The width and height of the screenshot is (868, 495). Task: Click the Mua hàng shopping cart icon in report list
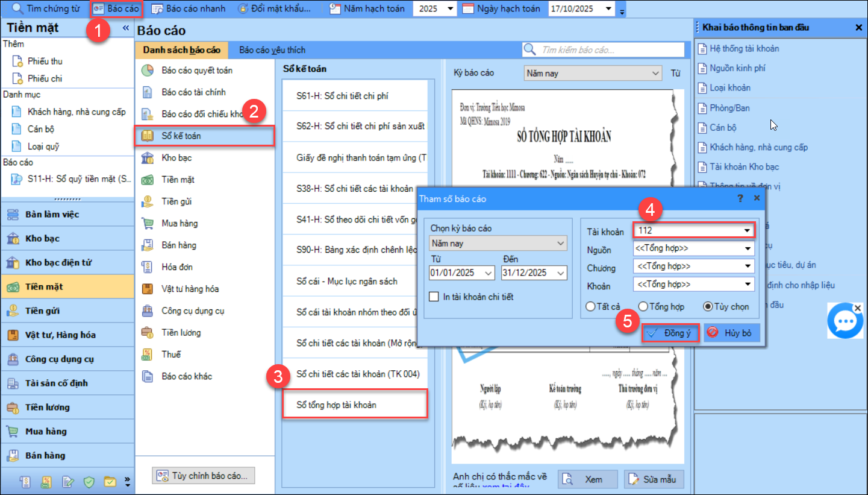click(x=147, y=224)
